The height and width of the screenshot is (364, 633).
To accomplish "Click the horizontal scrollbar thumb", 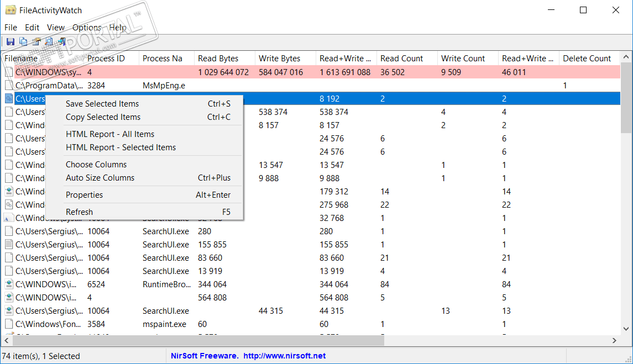I will [x=198, y=341].
